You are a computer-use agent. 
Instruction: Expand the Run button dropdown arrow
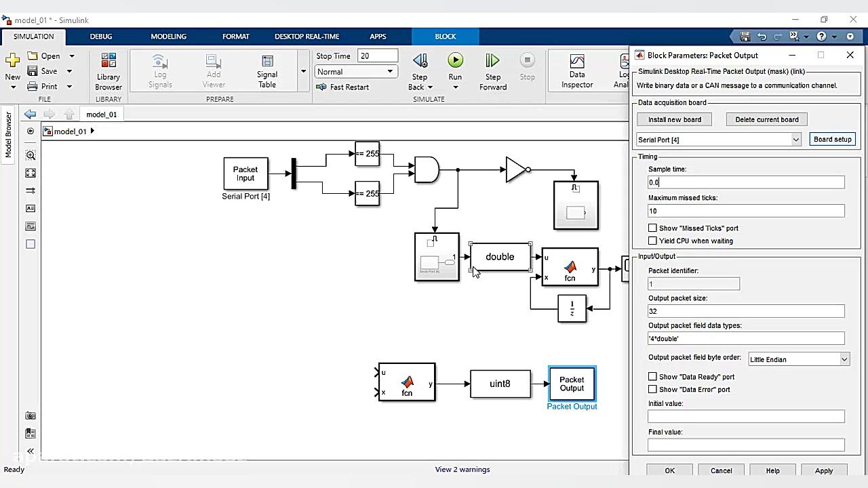pyautogui.click(x=455, y=87)
